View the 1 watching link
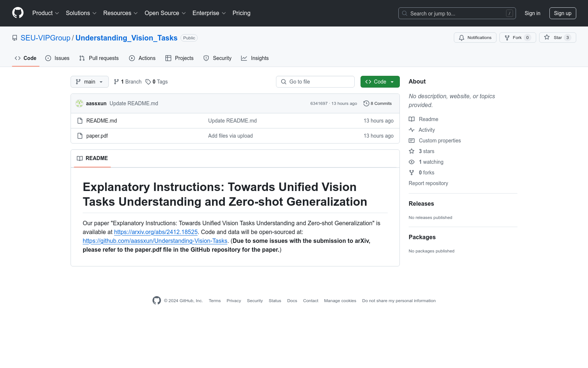The width and height of the screenshot is (588, 368). click(x=426, y=162)
